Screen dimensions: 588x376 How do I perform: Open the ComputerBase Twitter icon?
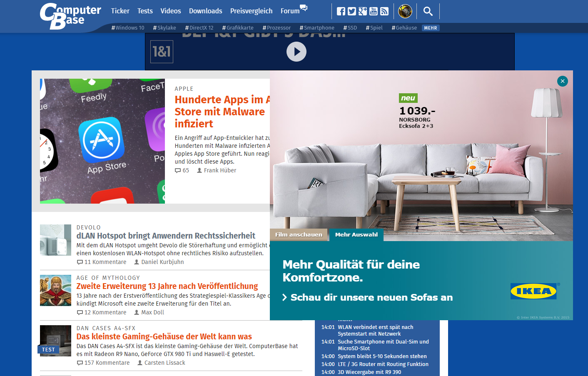point(352,11)
